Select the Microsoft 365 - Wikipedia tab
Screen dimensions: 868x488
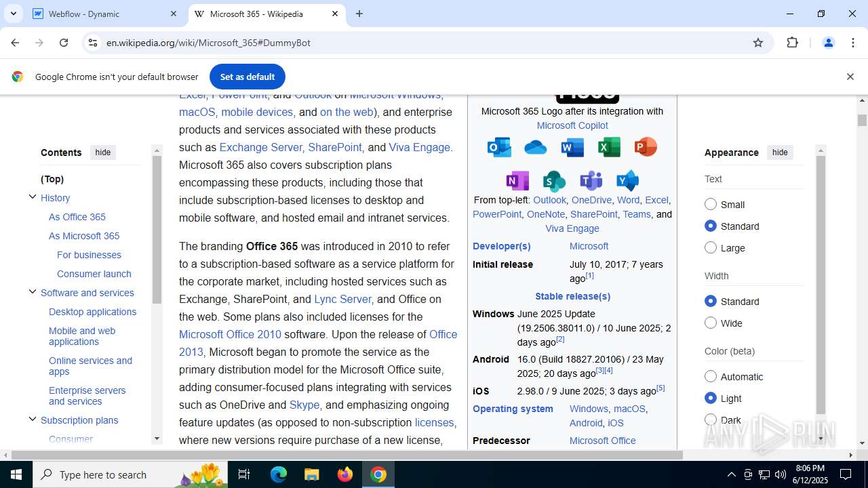tap(266, 14)
